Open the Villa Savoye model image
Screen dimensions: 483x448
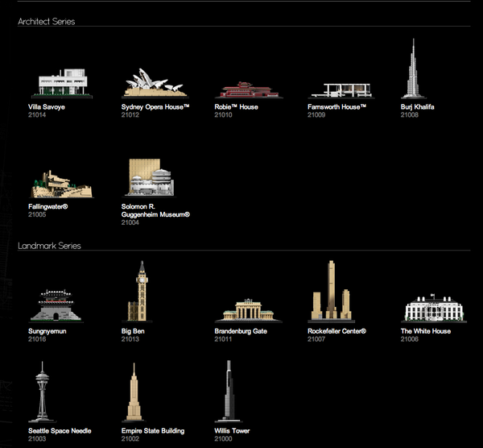coord(62,83)
